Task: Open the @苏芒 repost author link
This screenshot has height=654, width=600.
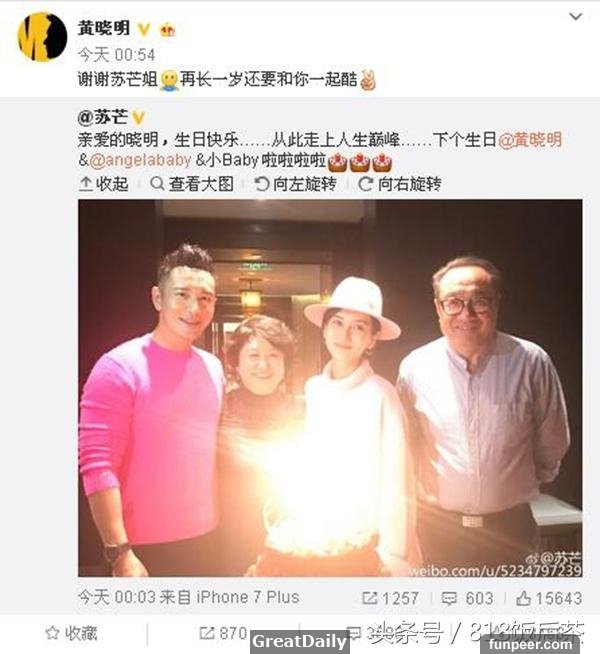Action: (x=103, y=117)
